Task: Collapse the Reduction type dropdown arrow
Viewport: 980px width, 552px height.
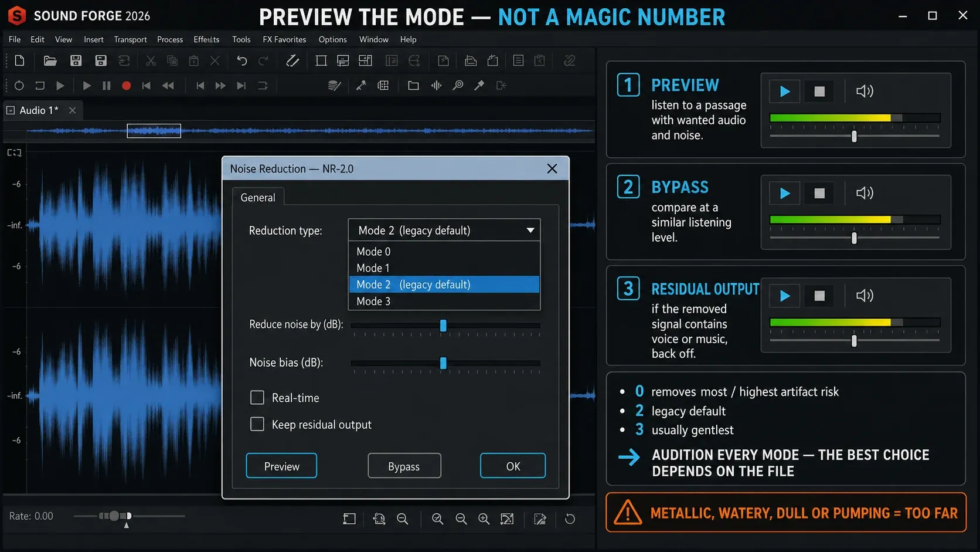Action: 530,231
